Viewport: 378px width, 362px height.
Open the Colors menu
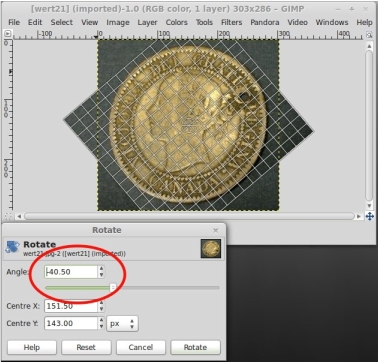point(176,22)
